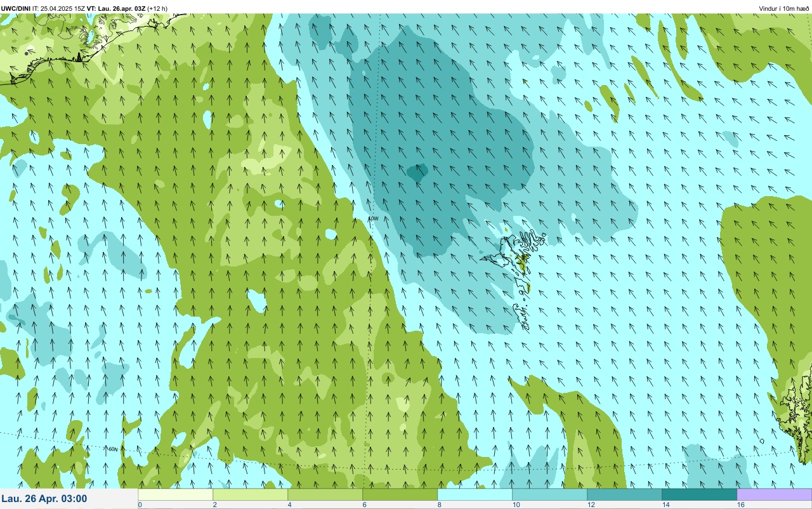Click the legend value '10'
Image resolution: width=812 pixels, height=509 pixels.
pyautogui.click(x=517, y=505)
